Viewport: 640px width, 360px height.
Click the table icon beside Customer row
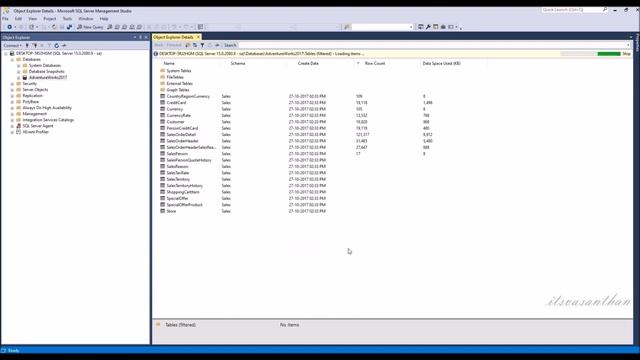click(162, 122)
